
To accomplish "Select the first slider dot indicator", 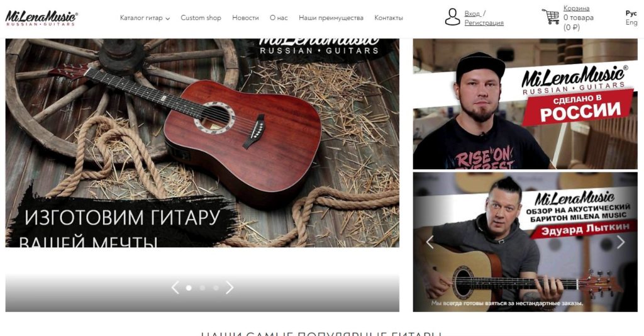I will coord(189,288).
